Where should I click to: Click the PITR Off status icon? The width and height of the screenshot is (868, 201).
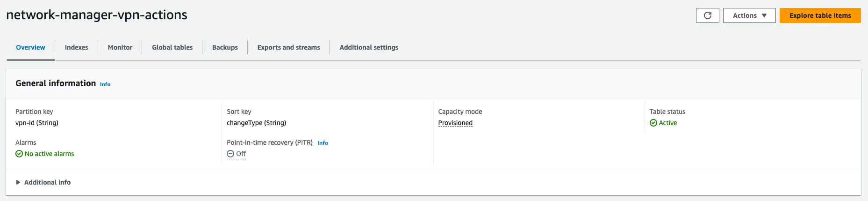coord(230,154)
